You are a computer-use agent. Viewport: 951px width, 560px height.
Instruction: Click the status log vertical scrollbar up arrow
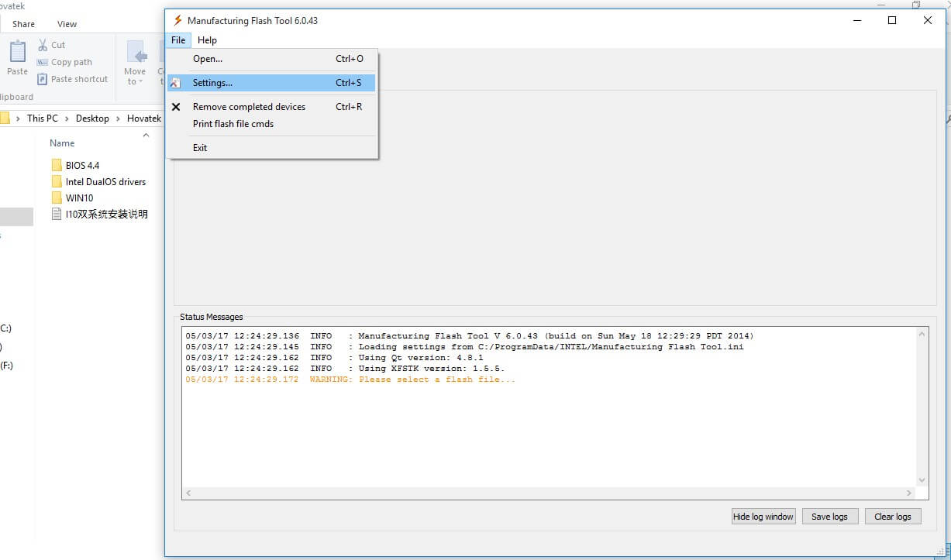coord(922,334)
